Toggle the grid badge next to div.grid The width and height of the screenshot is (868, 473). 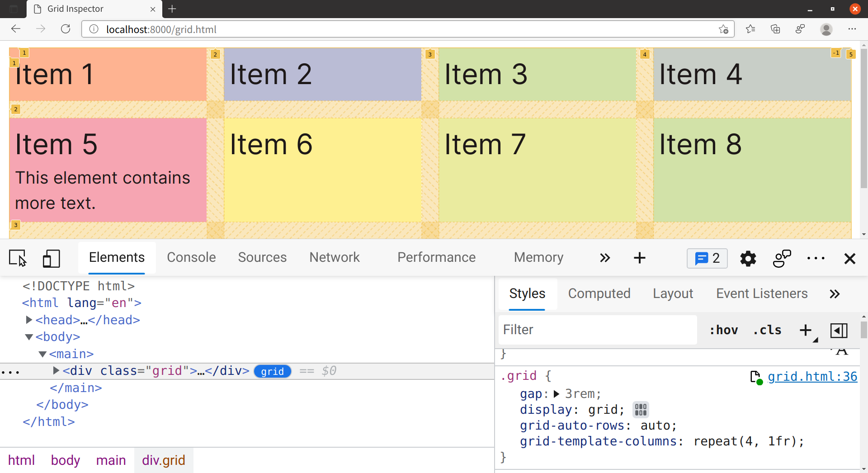coord(272,371)
